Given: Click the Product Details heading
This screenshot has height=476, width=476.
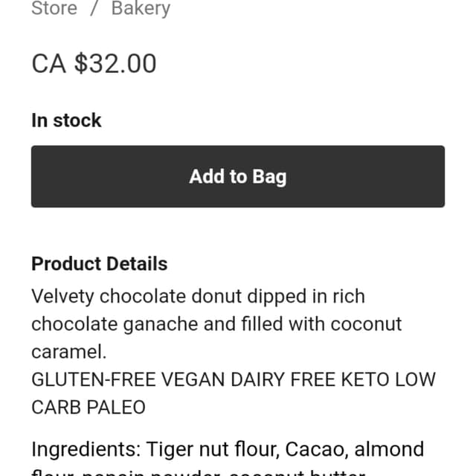Looking at the screenshot, I should (100, 263).
